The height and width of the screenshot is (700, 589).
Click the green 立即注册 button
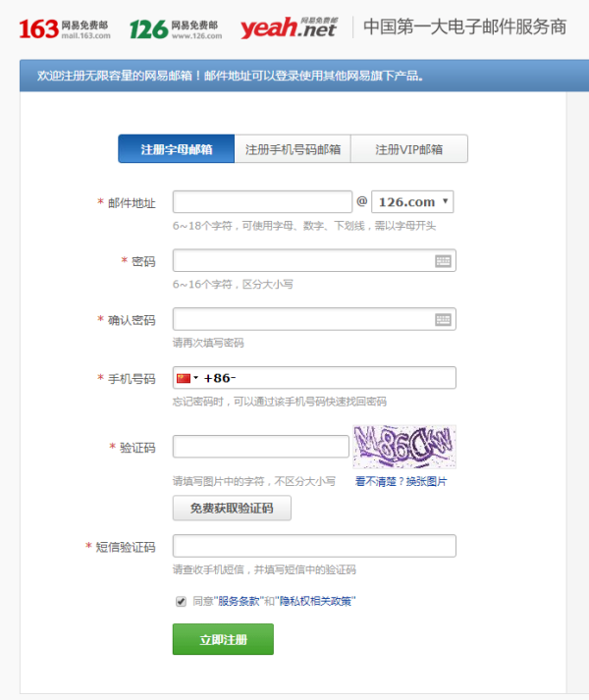(223, 639)
